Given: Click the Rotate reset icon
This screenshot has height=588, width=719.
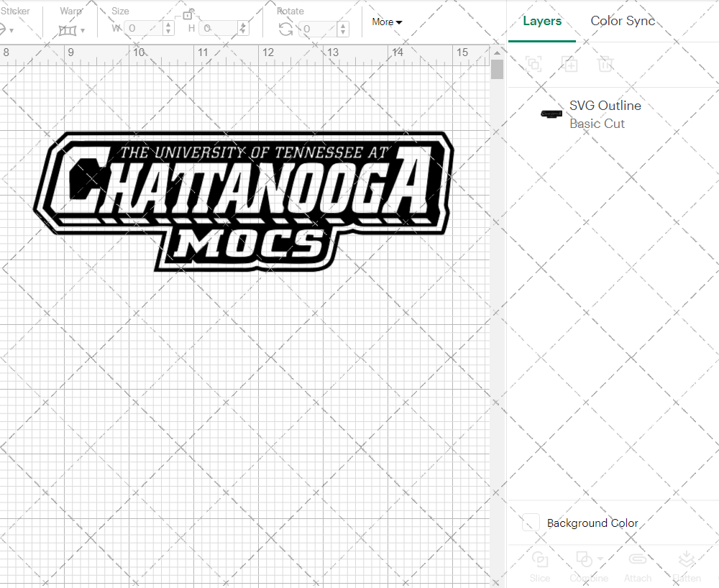Looking at the screenshot, I should pos(285,29).
